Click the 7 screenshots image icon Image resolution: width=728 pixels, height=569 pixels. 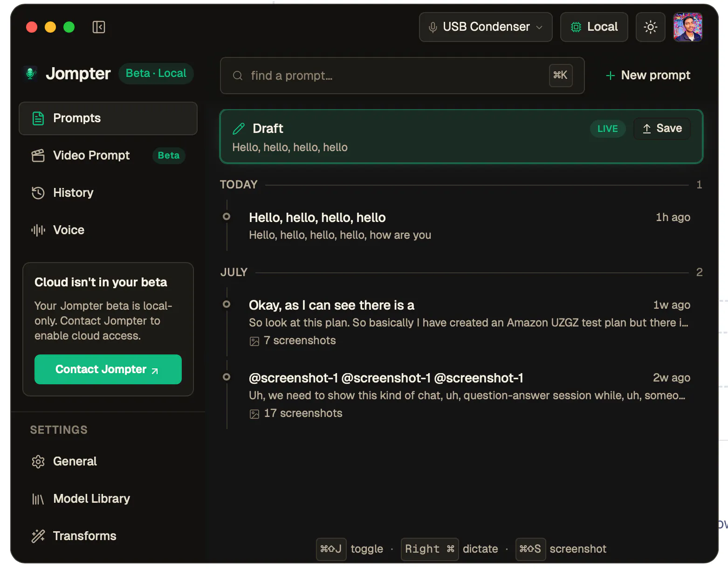pos(254,341)
